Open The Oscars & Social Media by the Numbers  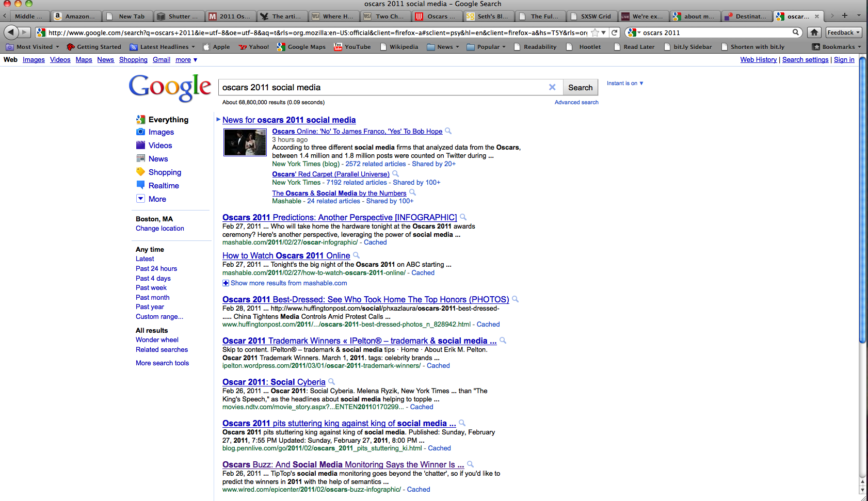339,193
